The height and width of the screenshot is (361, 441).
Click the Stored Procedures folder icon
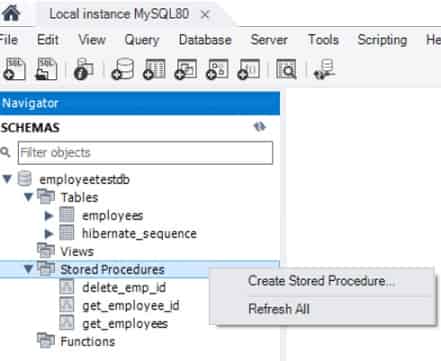click(x=46, y=268)
